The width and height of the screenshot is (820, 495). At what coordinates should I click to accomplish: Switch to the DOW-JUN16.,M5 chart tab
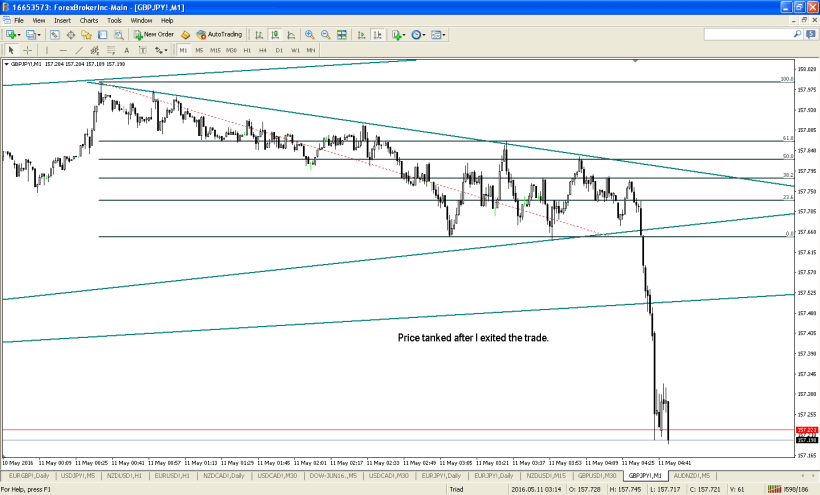pos(333,476)
